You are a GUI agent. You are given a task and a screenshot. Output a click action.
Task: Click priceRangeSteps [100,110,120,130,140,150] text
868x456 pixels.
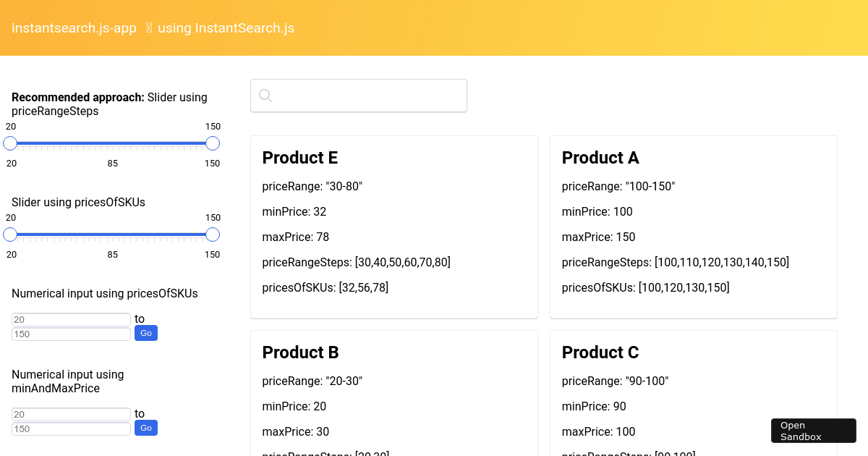coord(676,262)
